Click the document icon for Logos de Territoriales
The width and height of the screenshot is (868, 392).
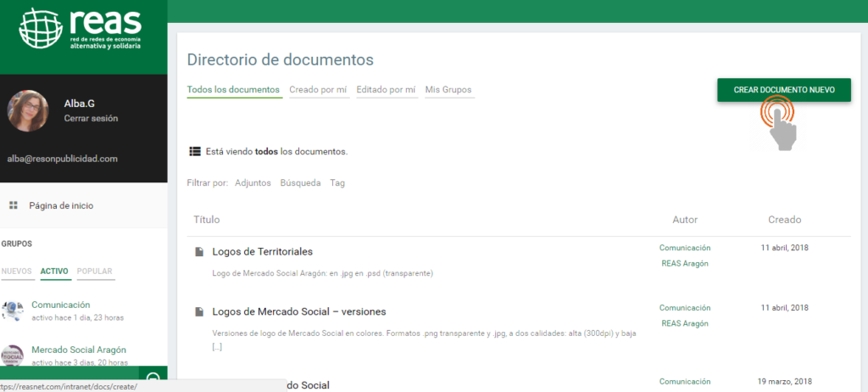coord(199,252)
